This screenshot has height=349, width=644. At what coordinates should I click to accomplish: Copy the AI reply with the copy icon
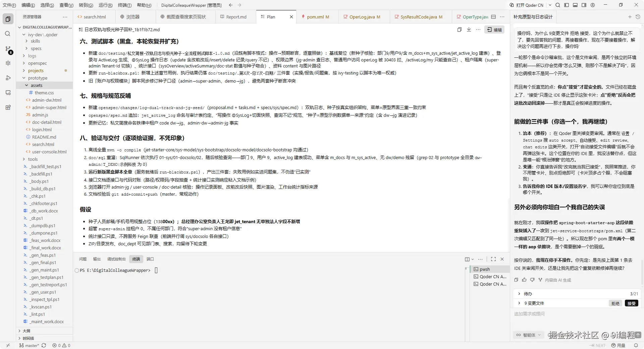click(x=516, y=280)
